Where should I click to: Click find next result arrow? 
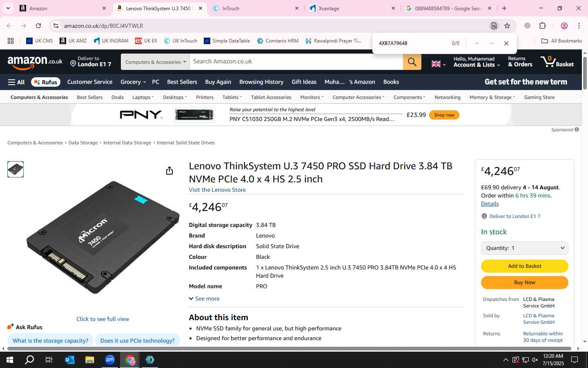[492, 43]
